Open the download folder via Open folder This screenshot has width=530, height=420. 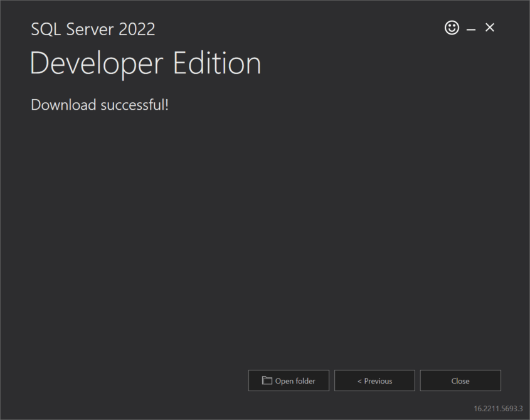(x=289, y=381)
